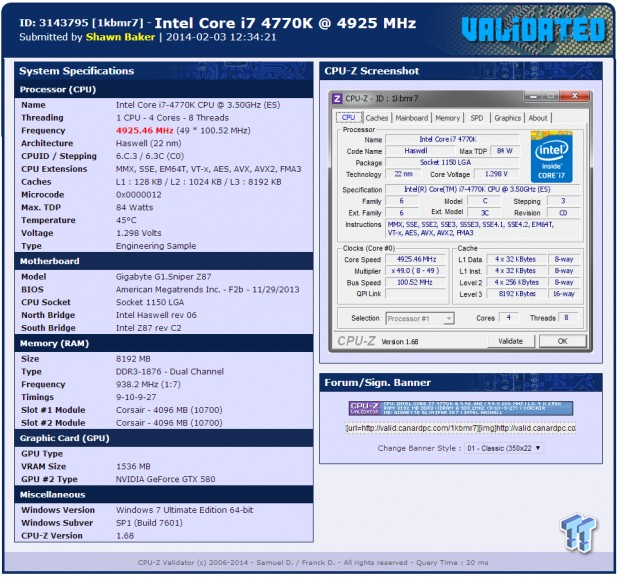Click the Memory (RAM) section header

(164, 343)
